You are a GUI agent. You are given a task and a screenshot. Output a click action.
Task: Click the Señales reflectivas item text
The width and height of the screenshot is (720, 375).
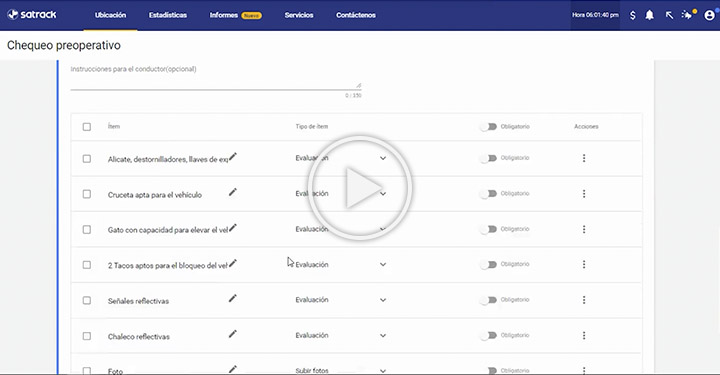[x=138, y=301]
